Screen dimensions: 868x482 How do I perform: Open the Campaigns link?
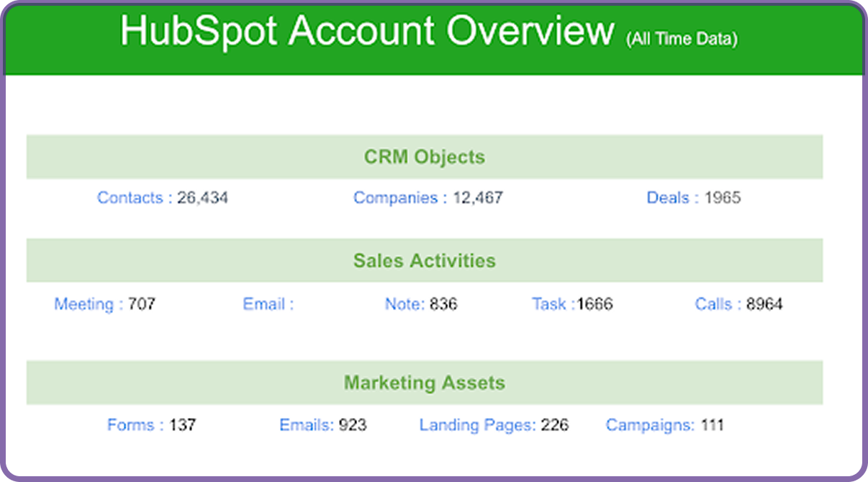coord(650,425)
